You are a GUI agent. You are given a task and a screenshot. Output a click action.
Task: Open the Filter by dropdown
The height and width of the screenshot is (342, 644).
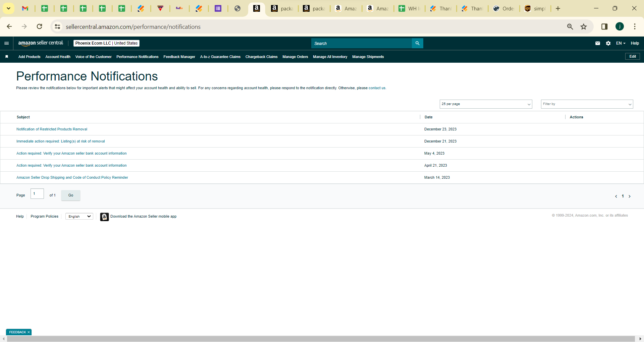(587, 104)
